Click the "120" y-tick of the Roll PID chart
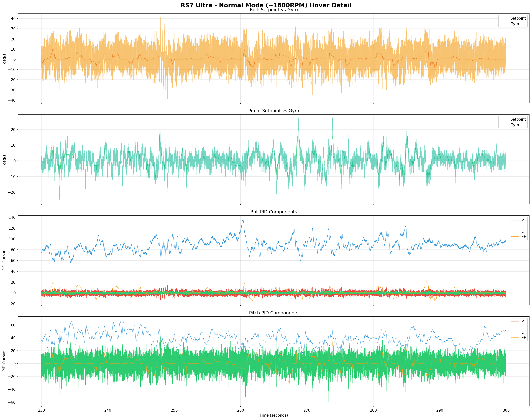The height and width of the screenshot is (420, 532). [x=12, y=228]
